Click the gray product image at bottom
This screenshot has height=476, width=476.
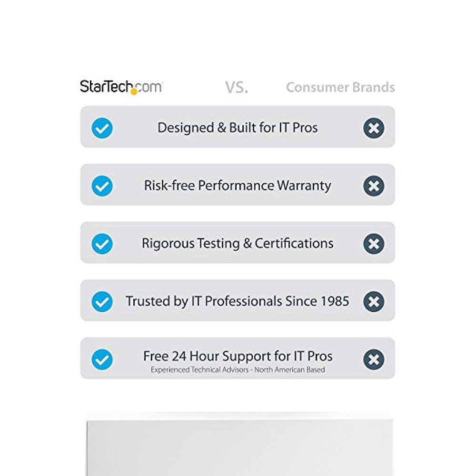point(239,444)
